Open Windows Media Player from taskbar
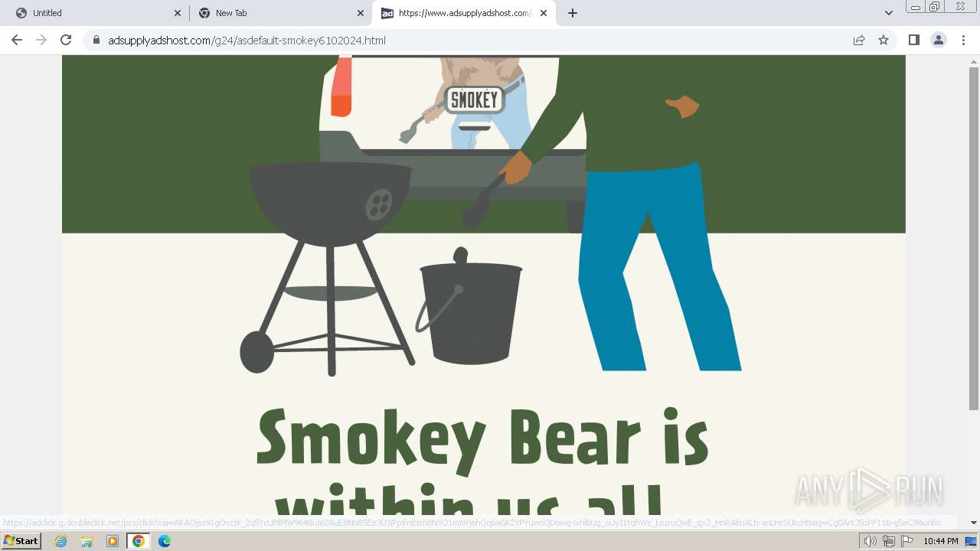 point(113,541)
